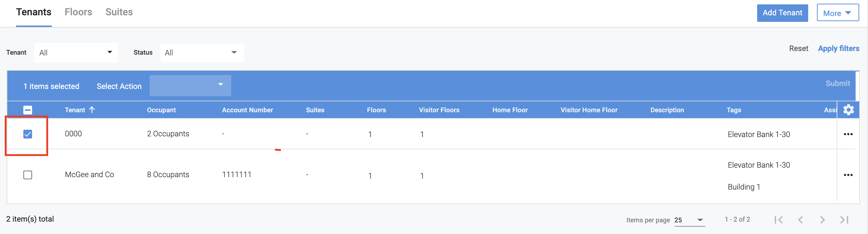This screenshot has height=234, width=868.
Task: Open table column settings gear icon
Action: (848, 110)
